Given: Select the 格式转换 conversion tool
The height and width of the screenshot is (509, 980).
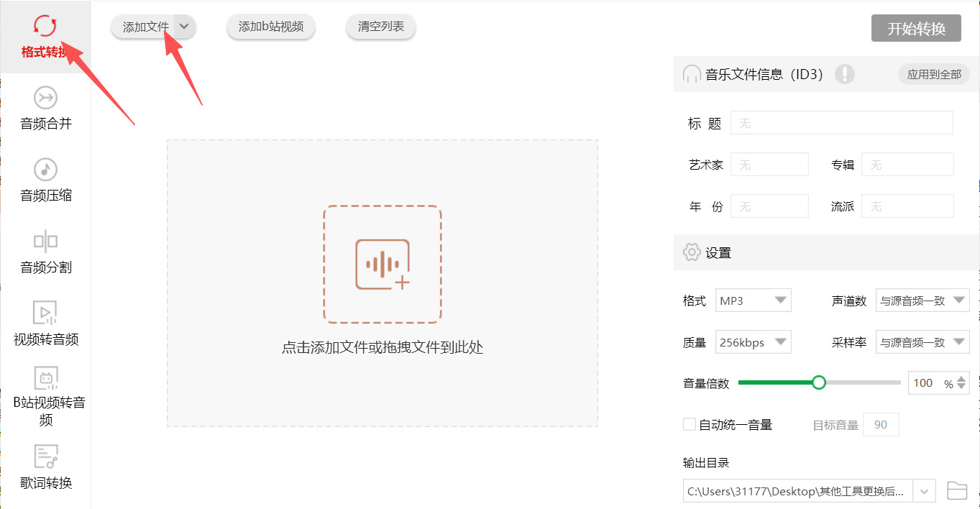Looking at the screenshot, I should click(45, 36).
